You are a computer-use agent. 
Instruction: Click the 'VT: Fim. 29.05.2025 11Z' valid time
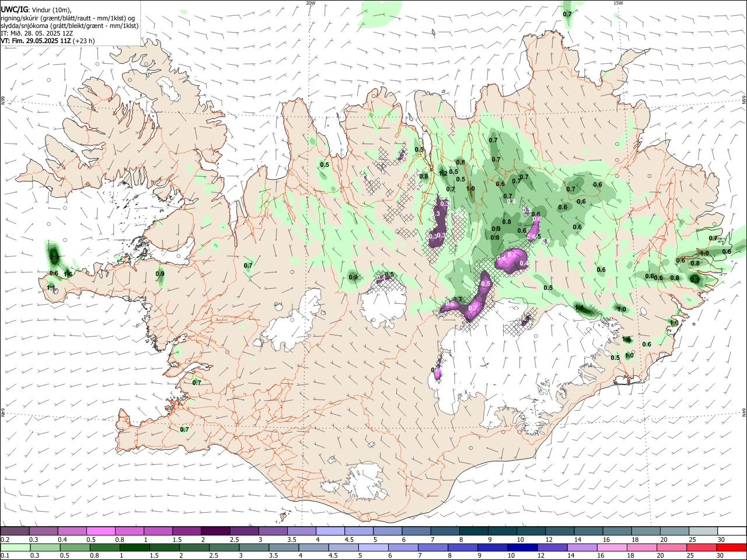[x=36, y=41]
